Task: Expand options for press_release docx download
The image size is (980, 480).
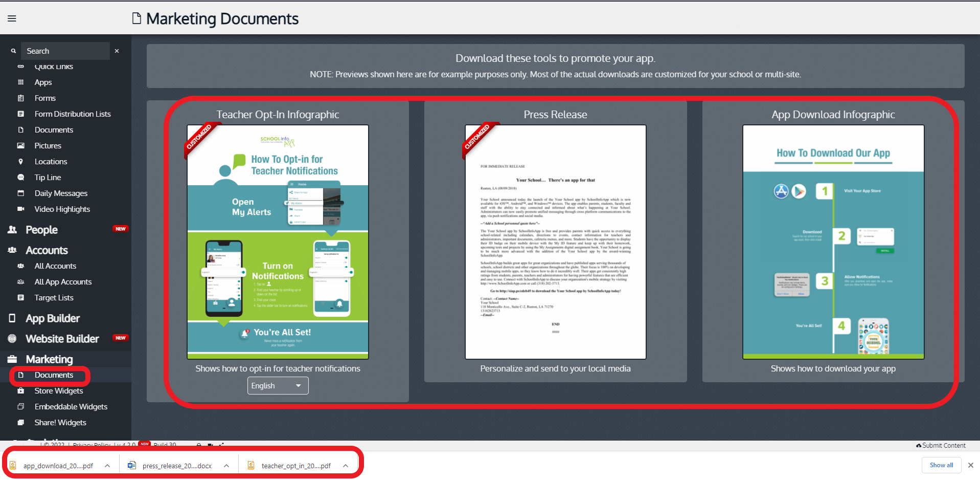Action: (226, 466)
